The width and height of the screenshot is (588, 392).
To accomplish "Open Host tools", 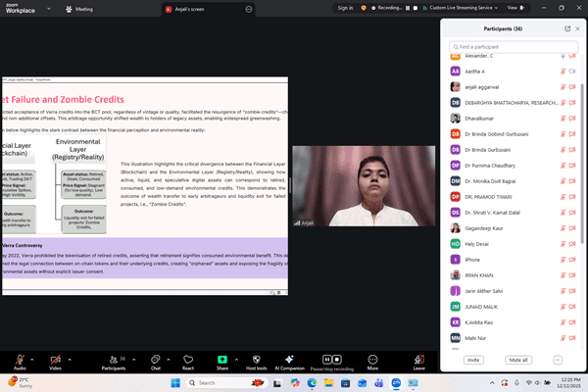I will pos(257,362).
